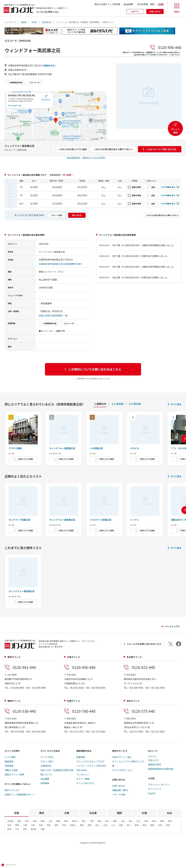Tick the チェックしたフロアをまとめて checkbox

click(x=11, y=215)
